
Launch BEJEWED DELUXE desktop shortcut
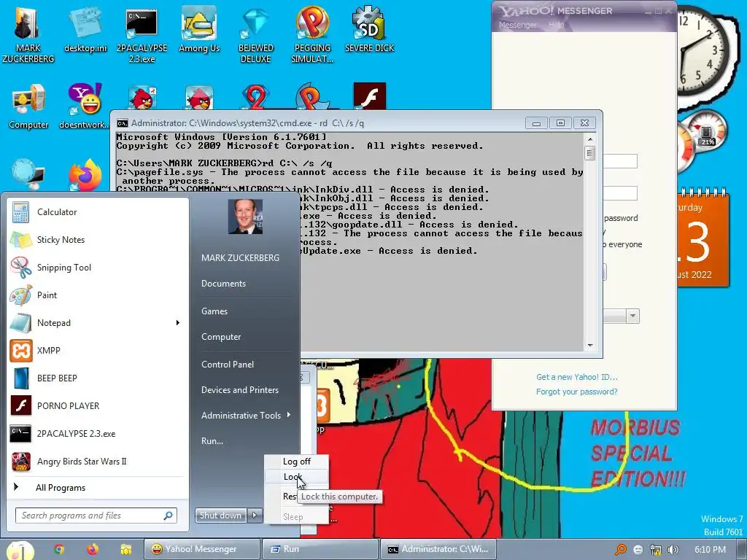256,35
